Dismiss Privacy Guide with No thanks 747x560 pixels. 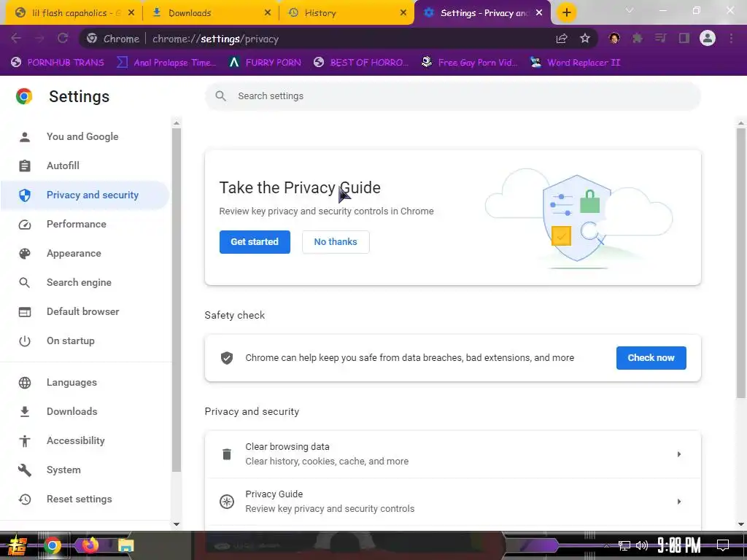point(336,242)
